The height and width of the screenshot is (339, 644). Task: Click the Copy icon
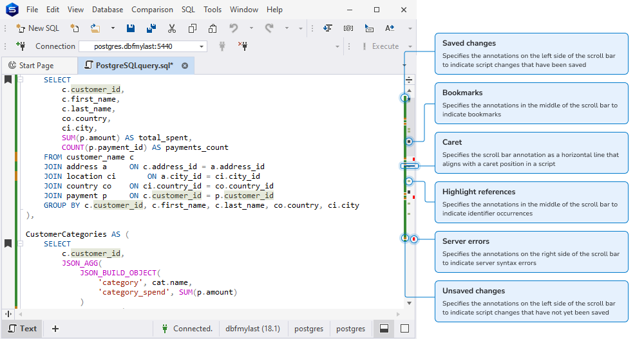click(192, 28)
